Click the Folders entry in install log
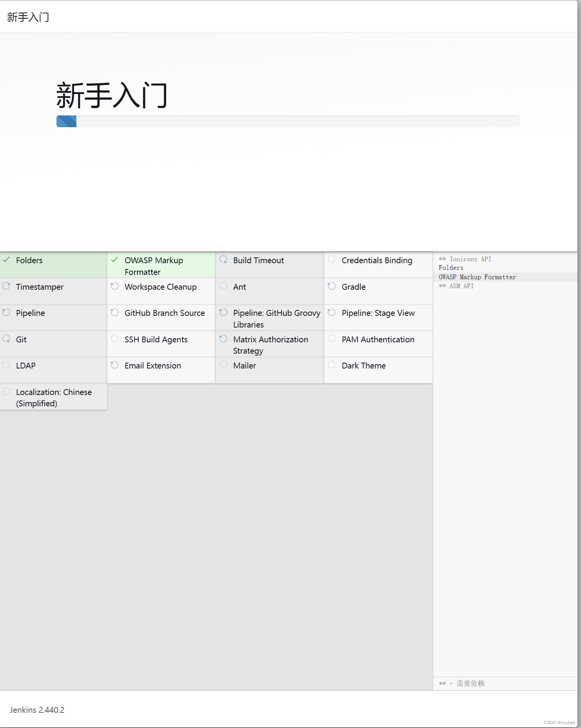Image resolution: width=581 pixels, height=728 pixels. pos(451,268)
